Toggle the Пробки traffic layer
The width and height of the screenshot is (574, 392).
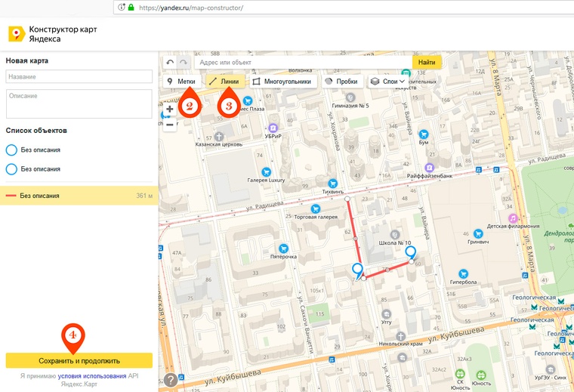click(341, 82)
